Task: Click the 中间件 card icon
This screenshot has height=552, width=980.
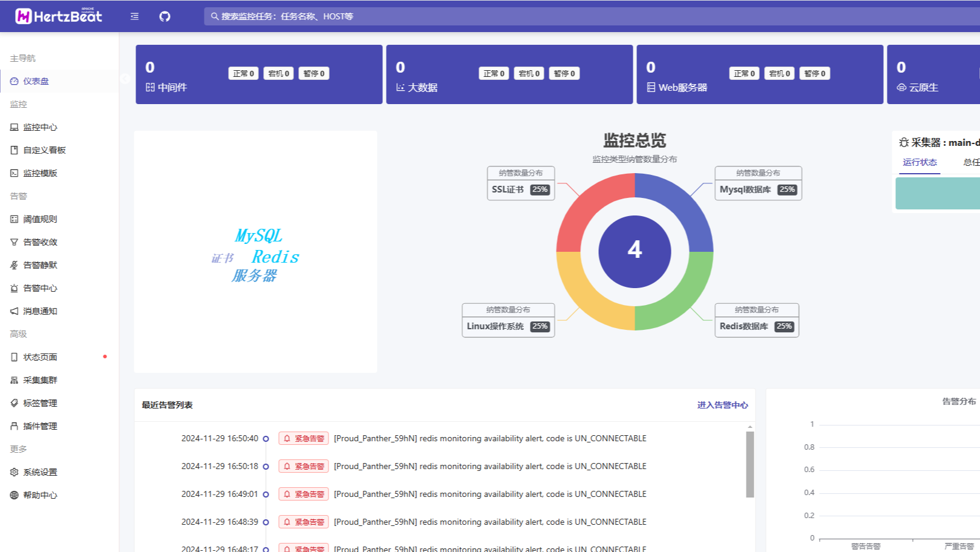Action: coord(150,88)
